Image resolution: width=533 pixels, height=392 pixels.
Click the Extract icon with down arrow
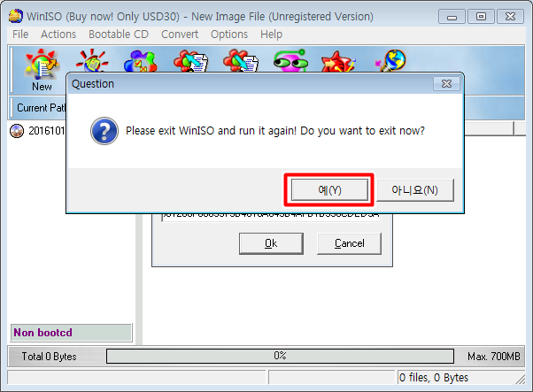(241, 61)
